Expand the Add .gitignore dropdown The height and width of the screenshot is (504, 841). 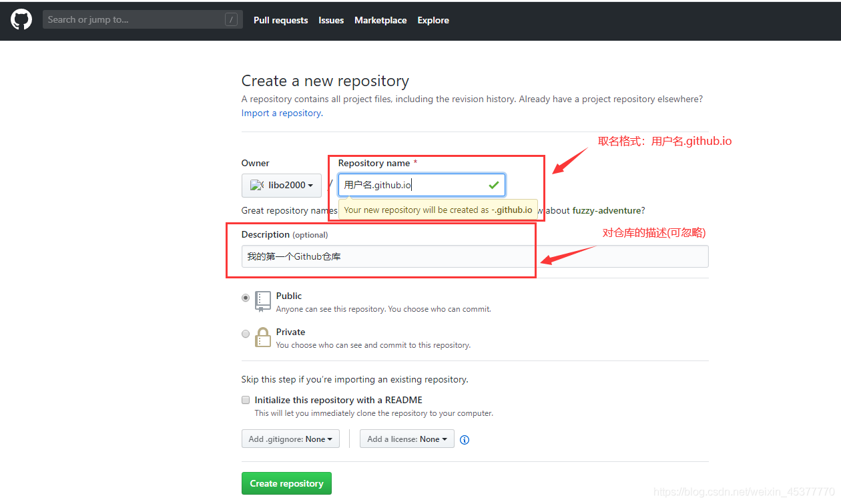pyautogui.click(x=290, y=439)
